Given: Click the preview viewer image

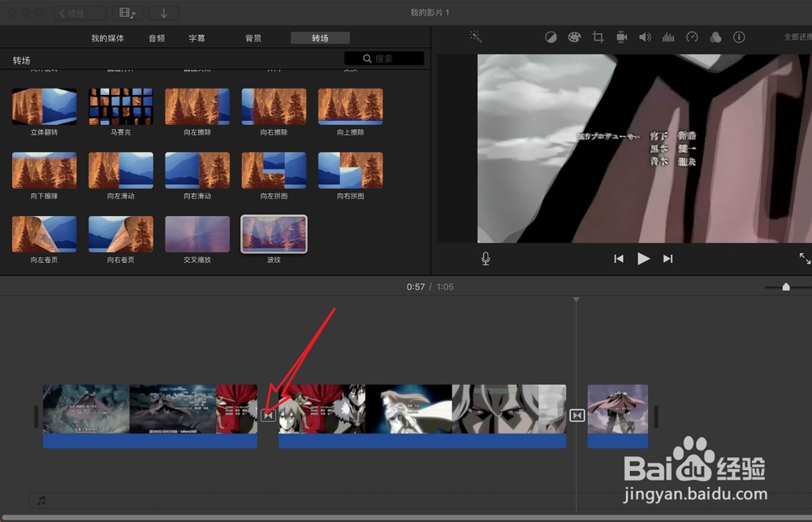Looking at the screenshot, I should click(x=644, y=149).
